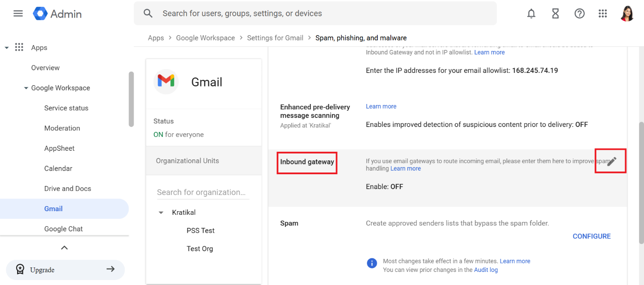Click the Upgrade button
644x285 pixels.
click(x=65, y=270)
